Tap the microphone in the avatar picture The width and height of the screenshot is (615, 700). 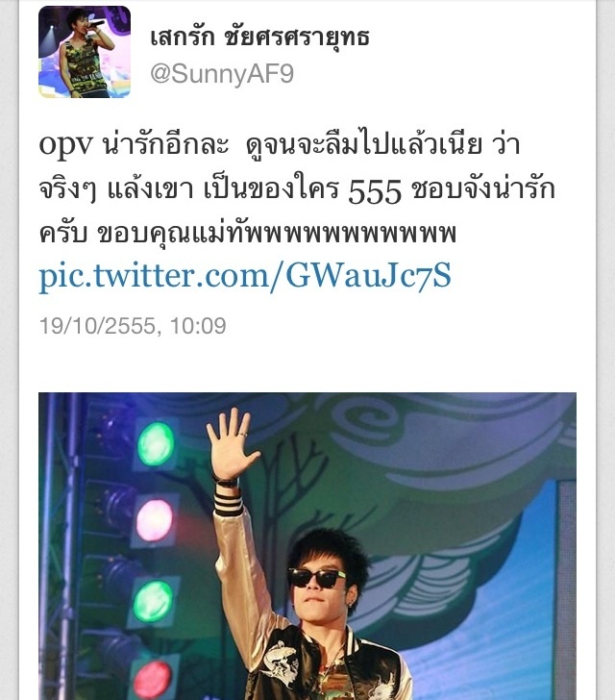point(95,25)
